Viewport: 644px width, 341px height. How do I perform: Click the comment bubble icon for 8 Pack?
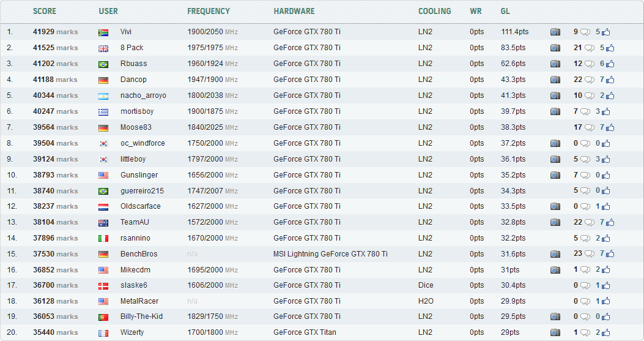pyautogui.click(x=589, y=48)
